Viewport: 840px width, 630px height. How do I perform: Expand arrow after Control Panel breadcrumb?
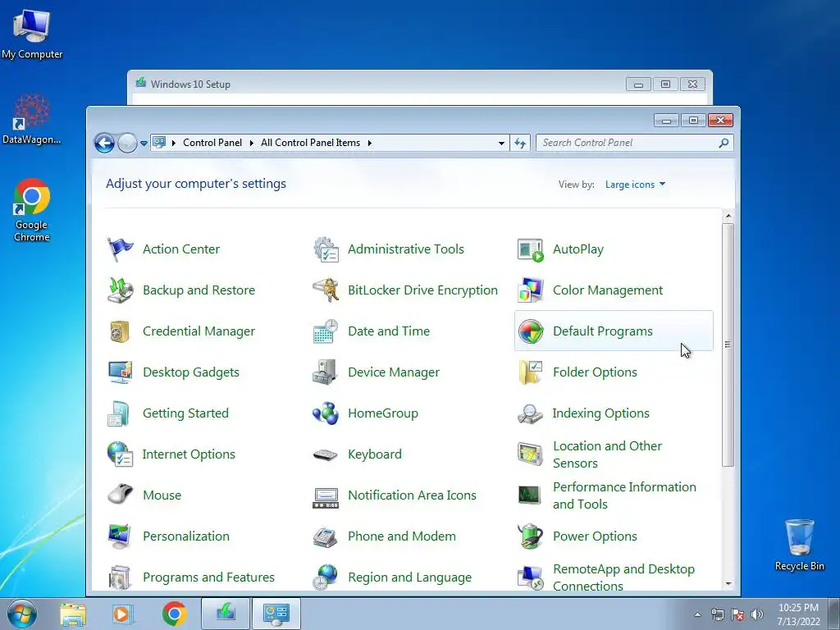[x=251, y=143]
